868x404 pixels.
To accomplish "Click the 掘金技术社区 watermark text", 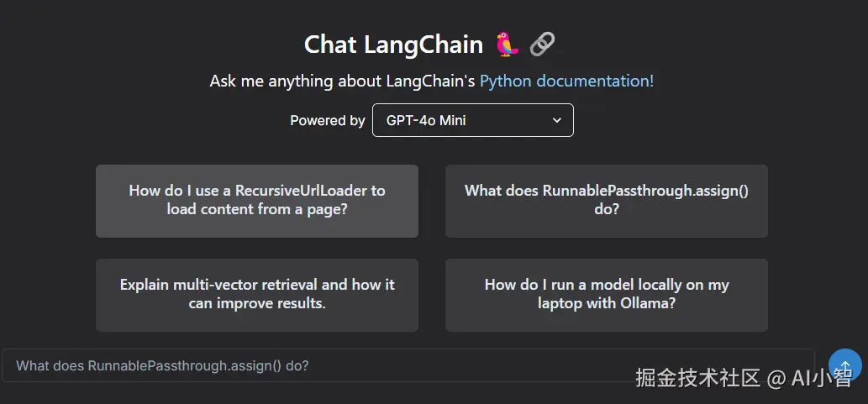I will pyautogui.click(x=697, y=378).
